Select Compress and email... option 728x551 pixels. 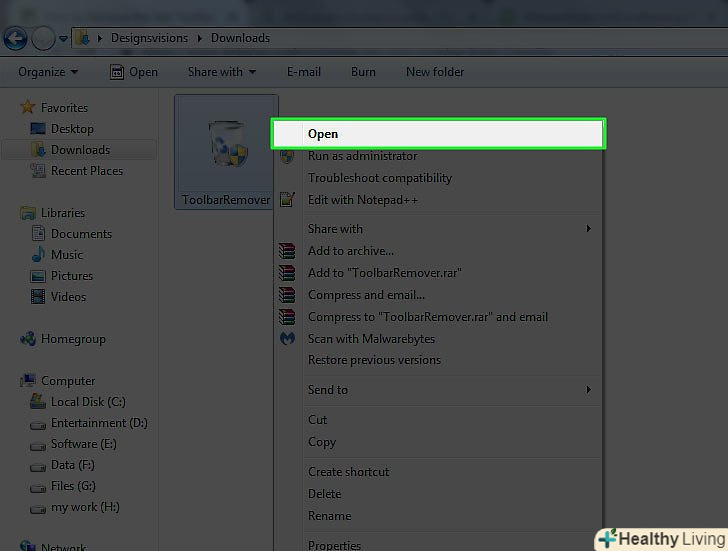(438, 295)
